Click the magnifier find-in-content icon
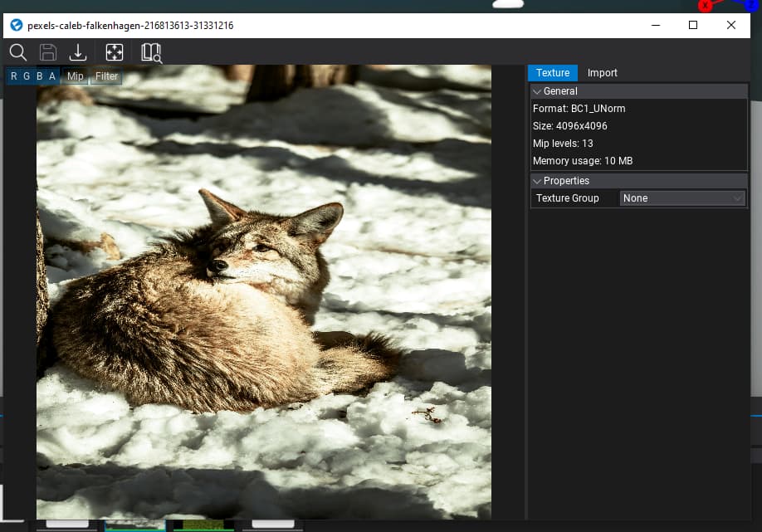This screenshot has width=762, height=532. (17, 52)
